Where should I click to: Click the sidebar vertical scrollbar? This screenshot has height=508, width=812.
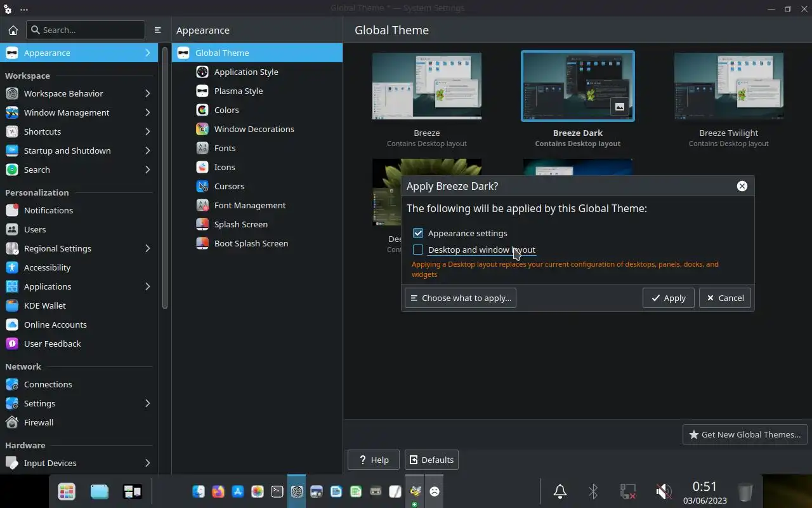pyautogui.click(x=165, y=178)
